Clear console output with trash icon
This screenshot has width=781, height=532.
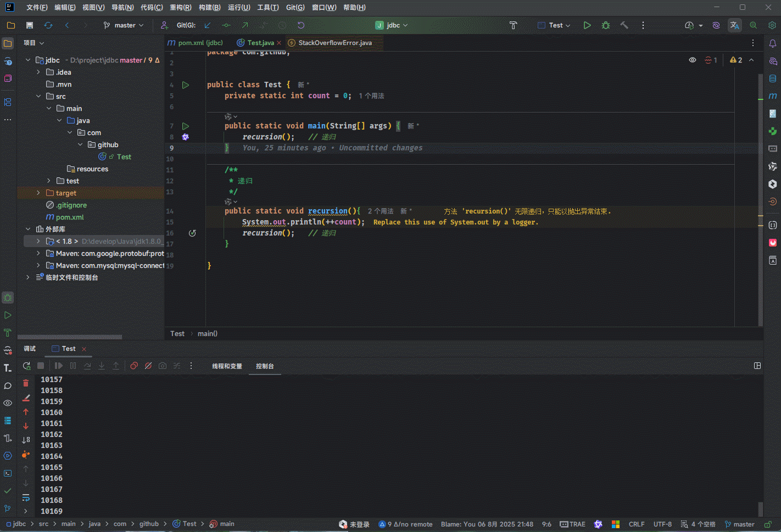[26, 383]
